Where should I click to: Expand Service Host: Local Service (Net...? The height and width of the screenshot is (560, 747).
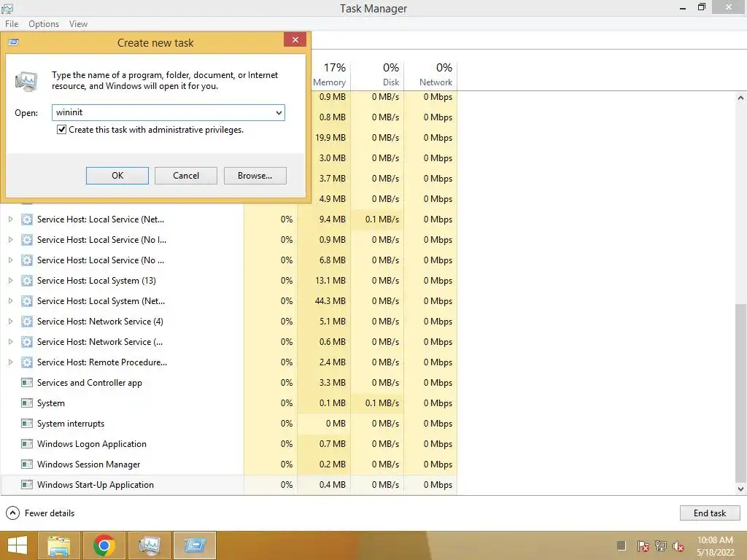click(10, 219)
